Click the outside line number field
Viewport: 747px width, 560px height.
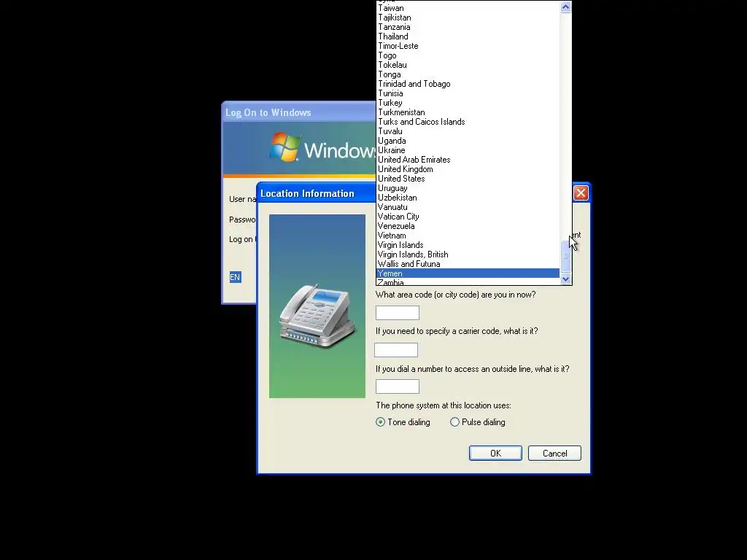pos(398,386)
